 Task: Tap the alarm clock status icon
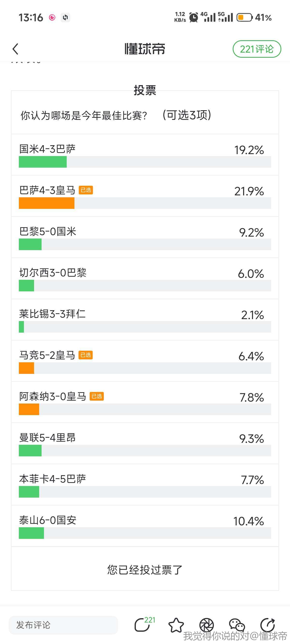tap(193, 18)
